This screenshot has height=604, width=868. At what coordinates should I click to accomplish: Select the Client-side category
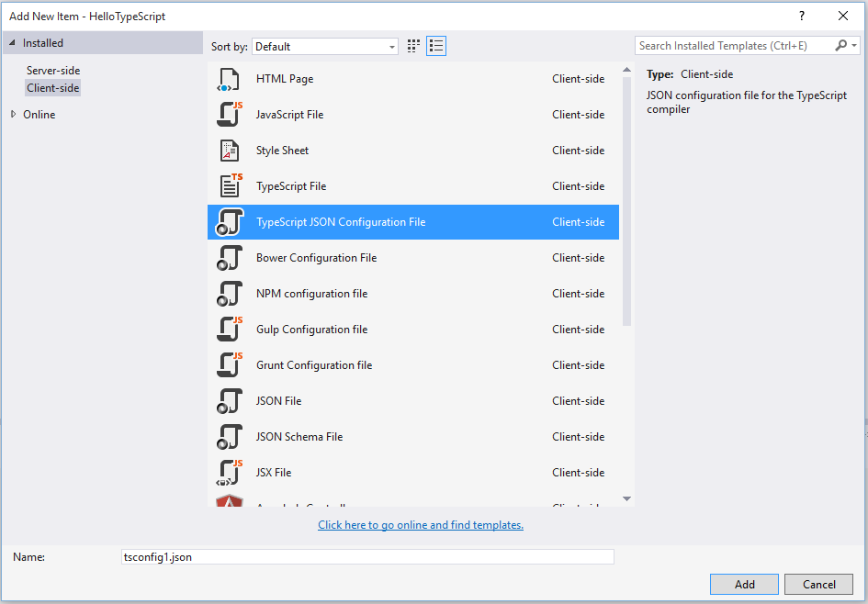click(x=52, y=87)
